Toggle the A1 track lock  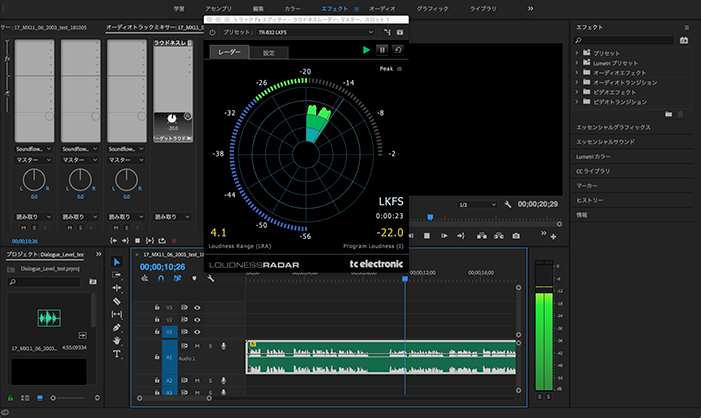click(157, 357)
